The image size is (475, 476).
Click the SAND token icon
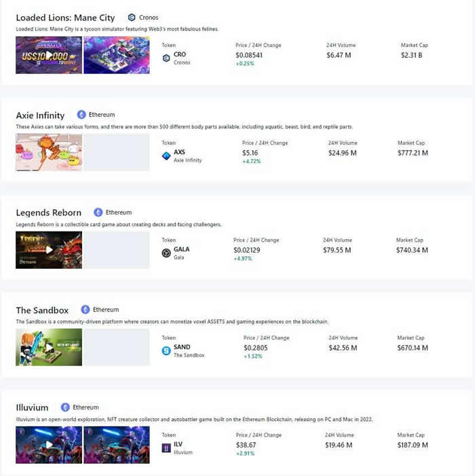click(x=166, y=351)
